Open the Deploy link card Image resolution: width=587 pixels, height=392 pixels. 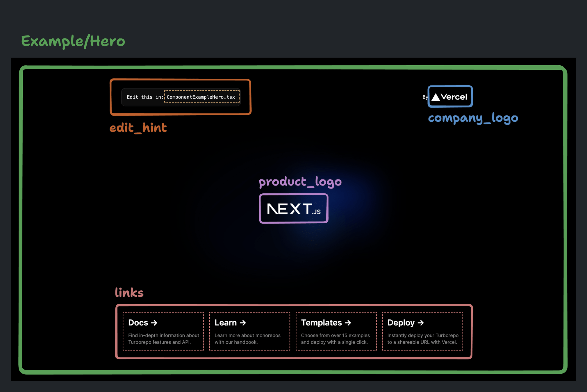(422, 331)
